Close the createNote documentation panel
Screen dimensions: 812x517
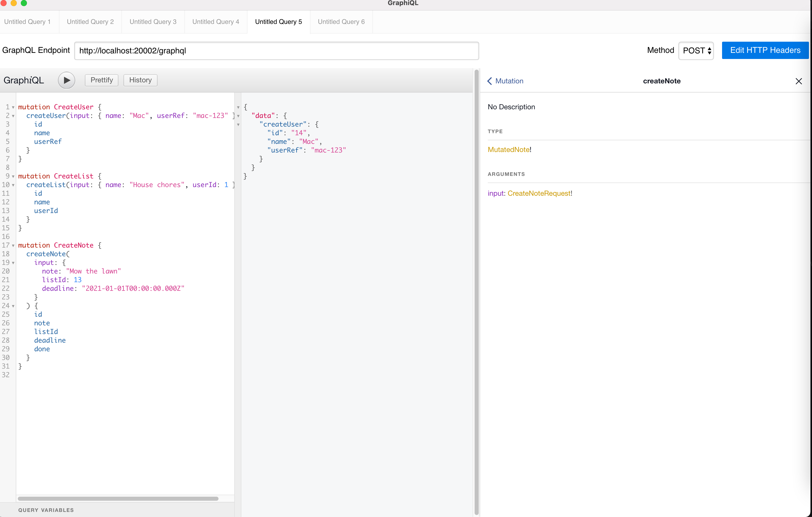click(799, 81)
